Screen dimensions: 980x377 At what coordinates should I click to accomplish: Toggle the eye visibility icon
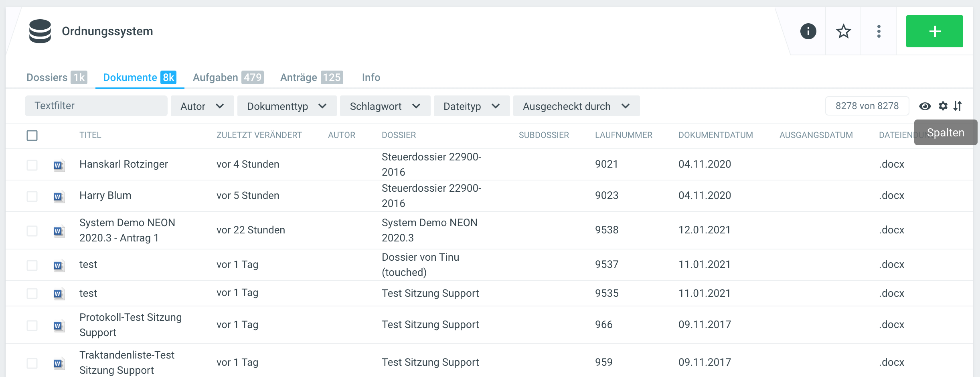coord(925,106)
